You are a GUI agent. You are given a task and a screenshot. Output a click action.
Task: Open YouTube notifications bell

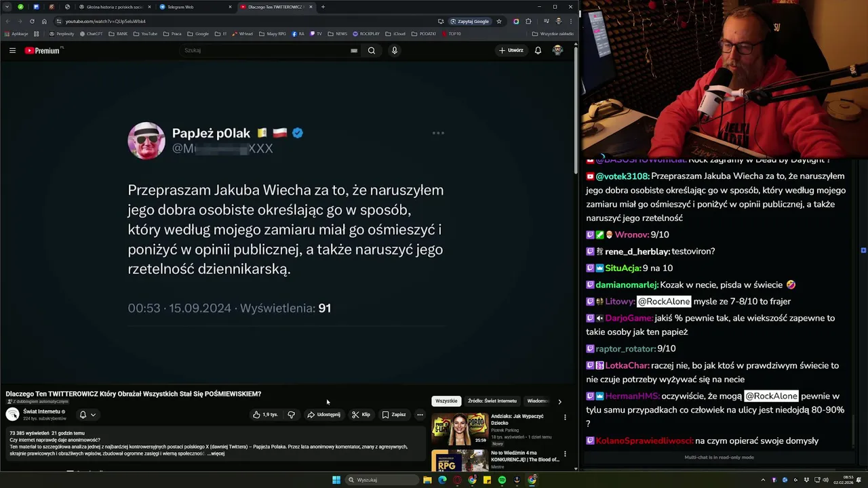click(538, 50)
